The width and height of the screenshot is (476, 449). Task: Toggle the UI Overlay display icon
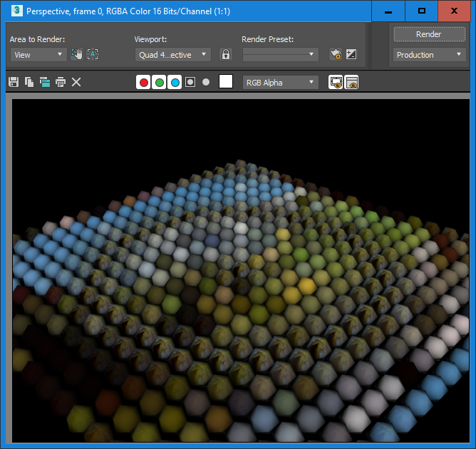pyautogui.click(x=336, y=82)
